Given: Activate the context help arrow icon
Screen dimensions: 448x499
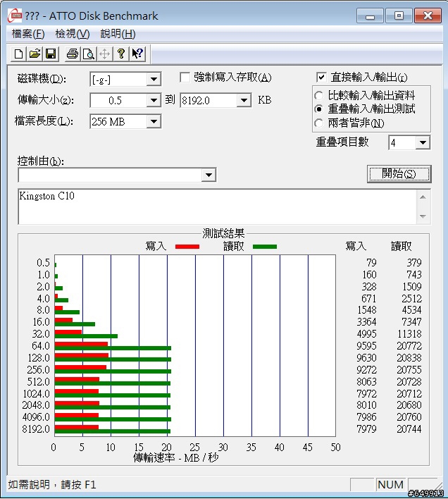Looking at the screenshot, I should coord(137,54).
